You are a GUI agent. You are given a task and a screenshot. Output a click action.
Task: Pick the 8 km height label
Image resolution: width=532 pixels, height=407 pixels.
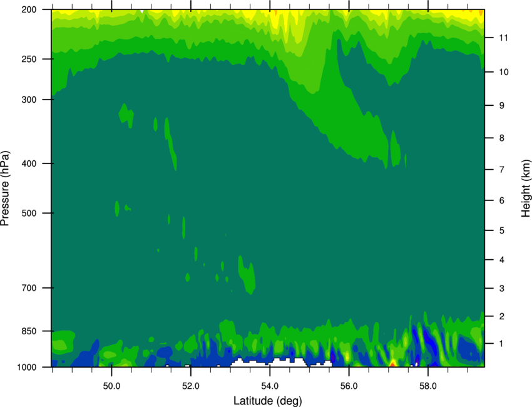click(501, 138)
